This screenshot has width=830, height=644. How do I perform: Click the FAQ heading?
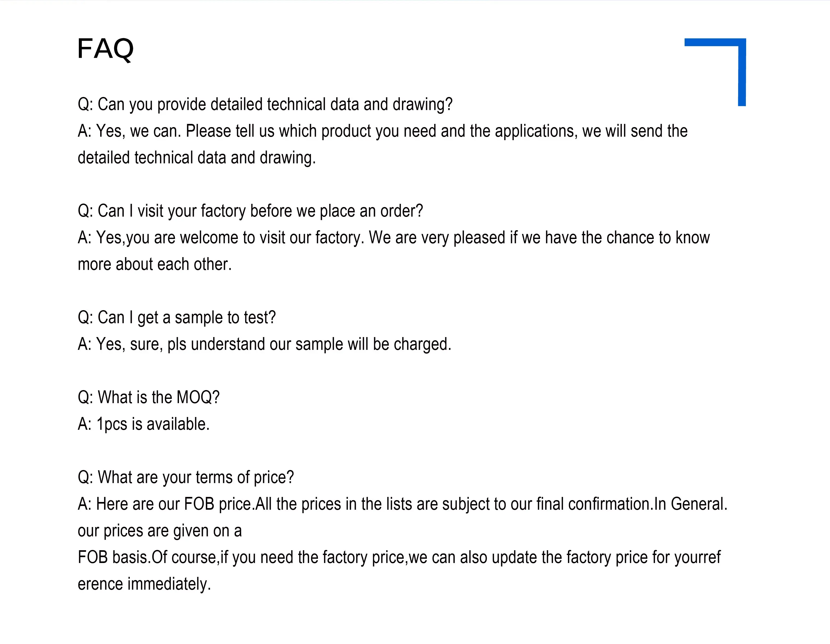click(105, 49)
